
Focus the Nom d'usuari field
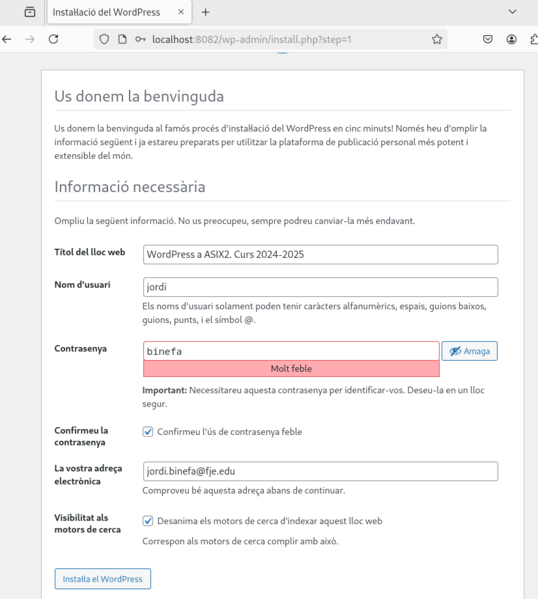(321, 287)
